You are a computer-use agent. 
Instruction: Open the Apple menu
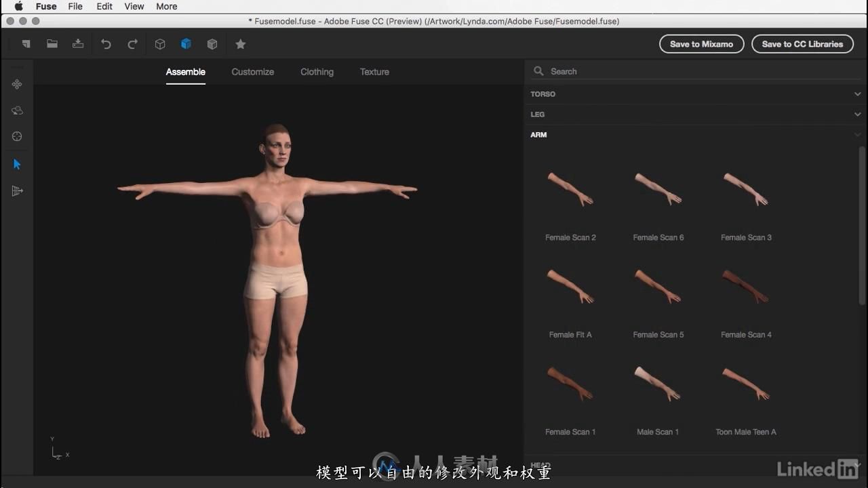point(18,6)
